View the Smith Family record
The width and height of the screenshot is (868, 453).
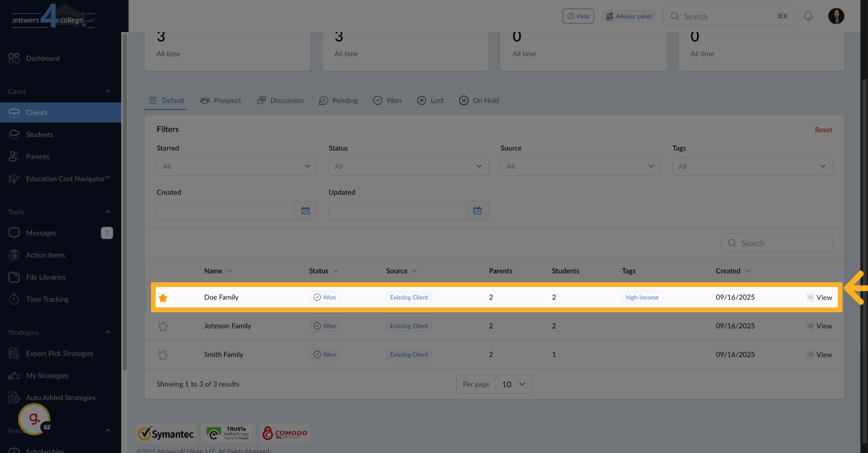tap(820, 355)
